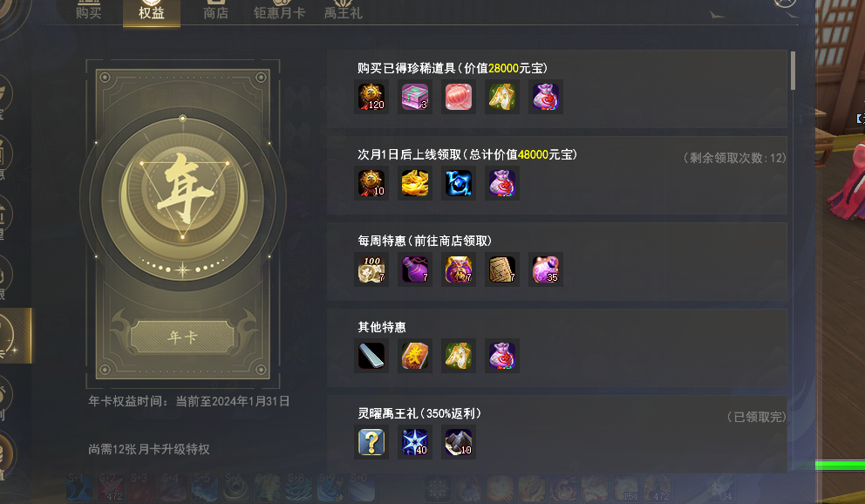Select the 禹王礼 tab

pyautogui.click(x=344, y=11)
